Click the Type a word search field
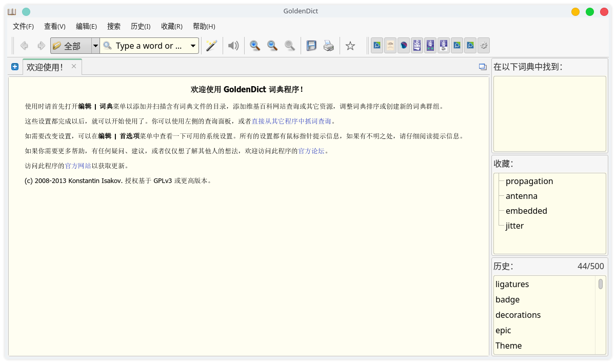Image resolution: width=616 pixels, height=364 pixels. pos(148,46)
